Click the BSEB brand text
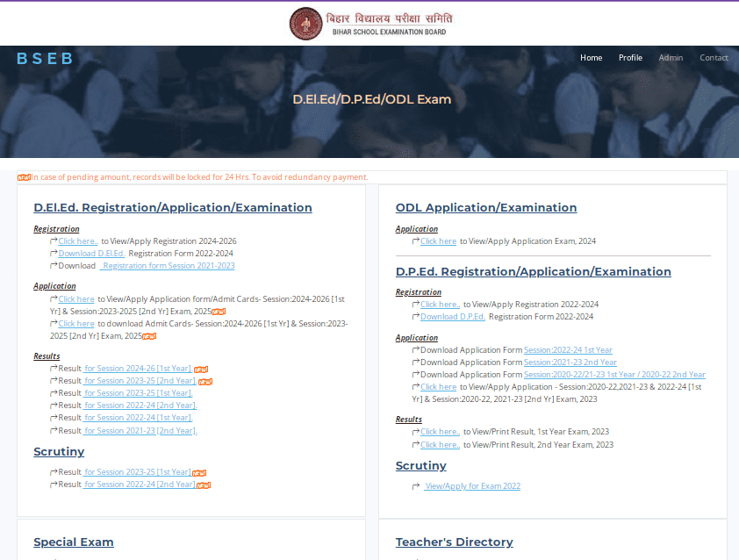The image size is (739, 560). 44,58
